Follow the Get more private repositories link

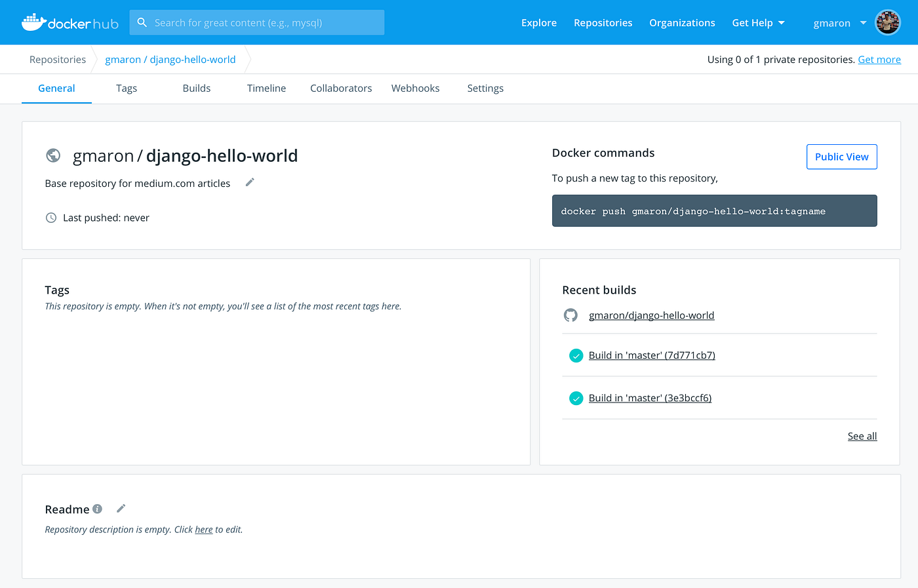[879, 59]
